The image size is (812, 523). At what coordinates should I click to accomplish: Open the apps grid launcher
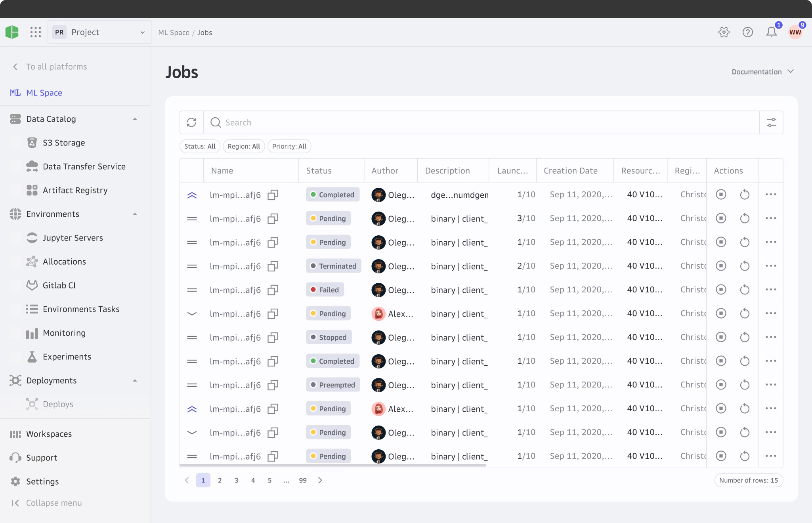click(36, 32)
